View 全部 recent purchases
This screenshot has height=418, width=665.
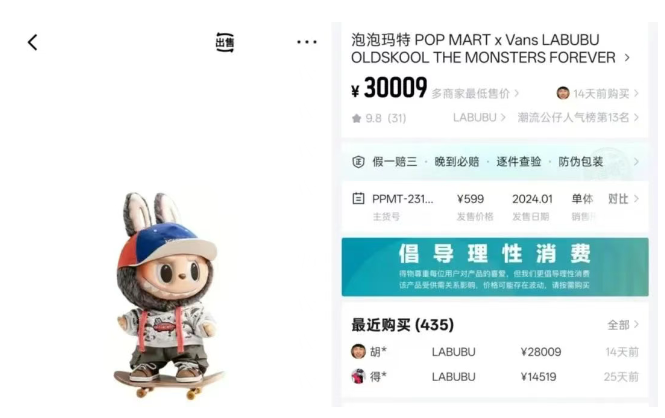click(623, 325)
